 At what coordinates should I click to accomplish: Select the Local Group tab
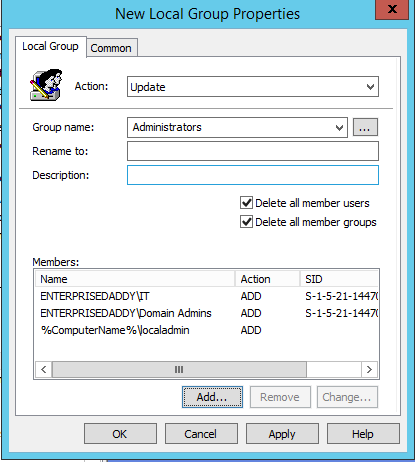tap(50, 46)
